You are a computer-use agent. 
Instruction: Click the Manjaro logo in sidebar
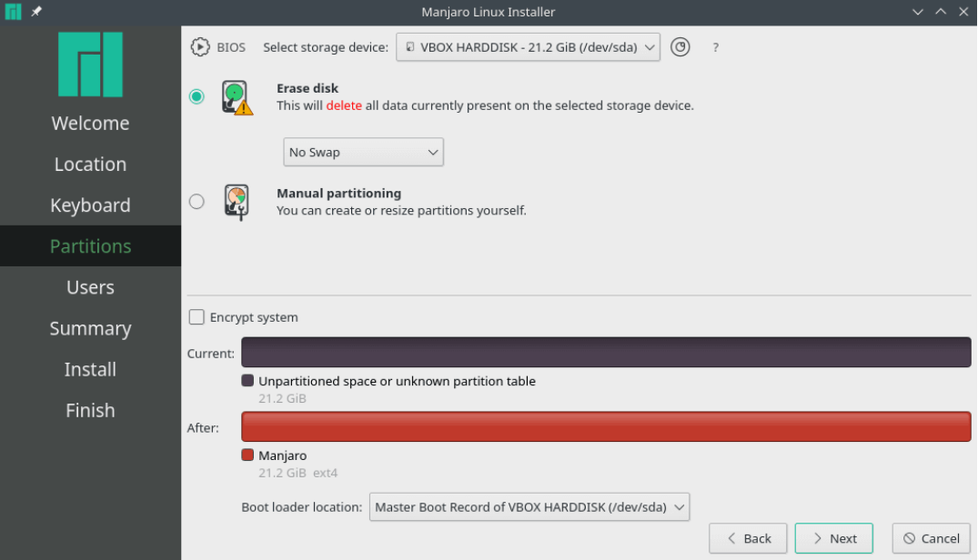coord(90,65)
